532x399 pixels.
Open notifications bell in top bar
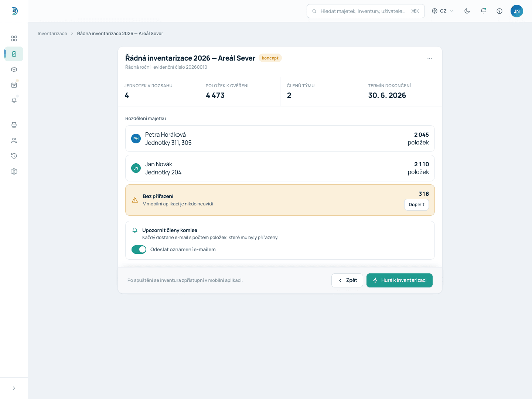point(483,11)
